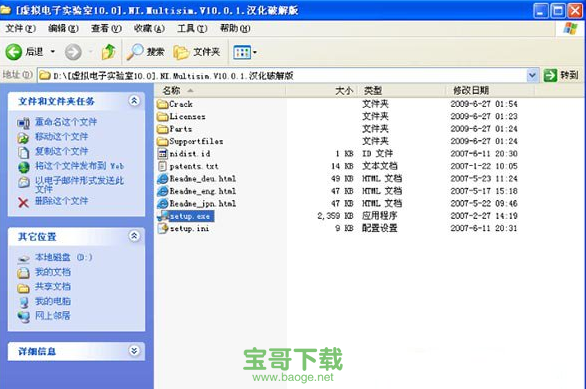
Task: Open the 收藏(A) menu
Action: click(149, 28)
